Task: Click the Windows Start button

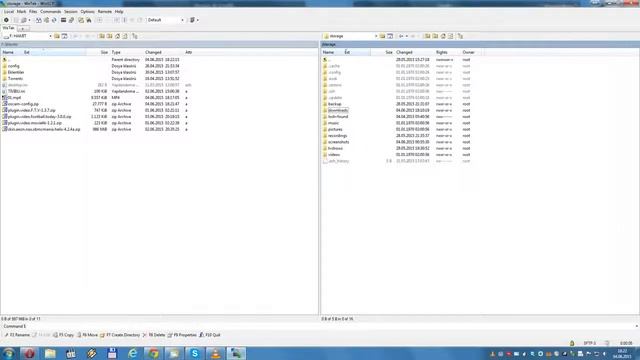Action: pos(9,353)
